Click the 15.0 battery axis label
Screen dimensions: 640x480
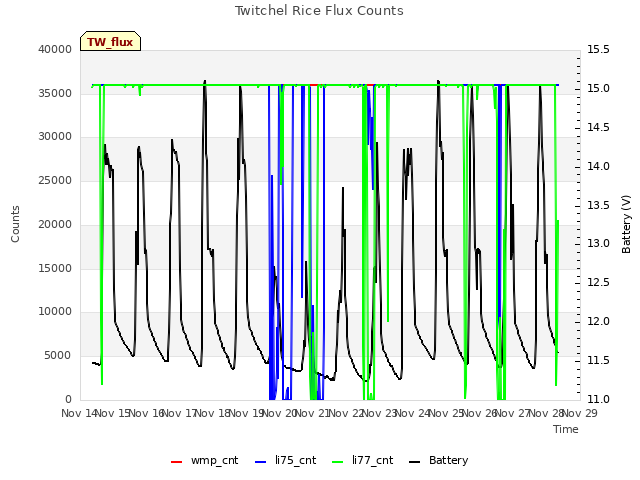598,89
